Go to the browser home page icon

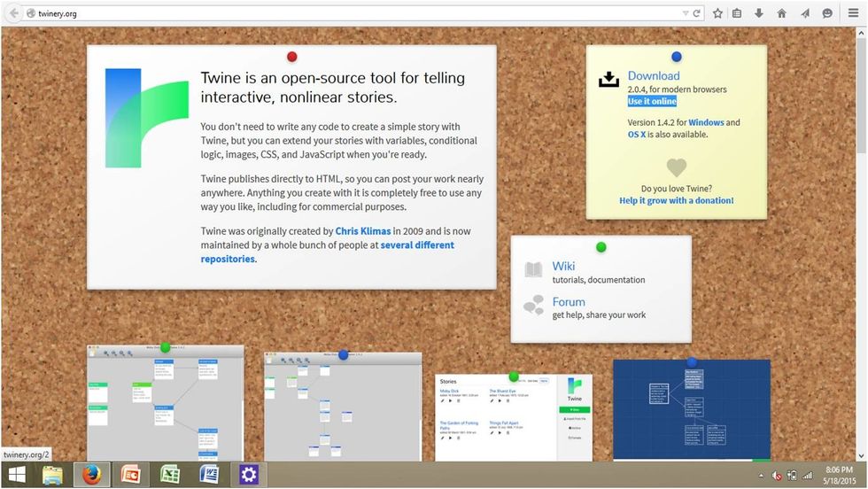[781, 13]
